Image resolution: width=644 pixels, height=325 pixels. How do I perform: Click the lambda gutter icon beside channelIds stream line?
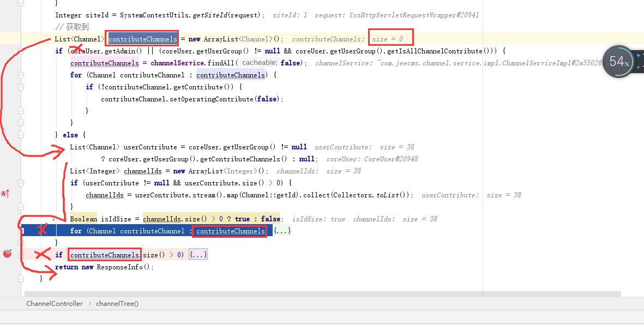pos(5,194)
